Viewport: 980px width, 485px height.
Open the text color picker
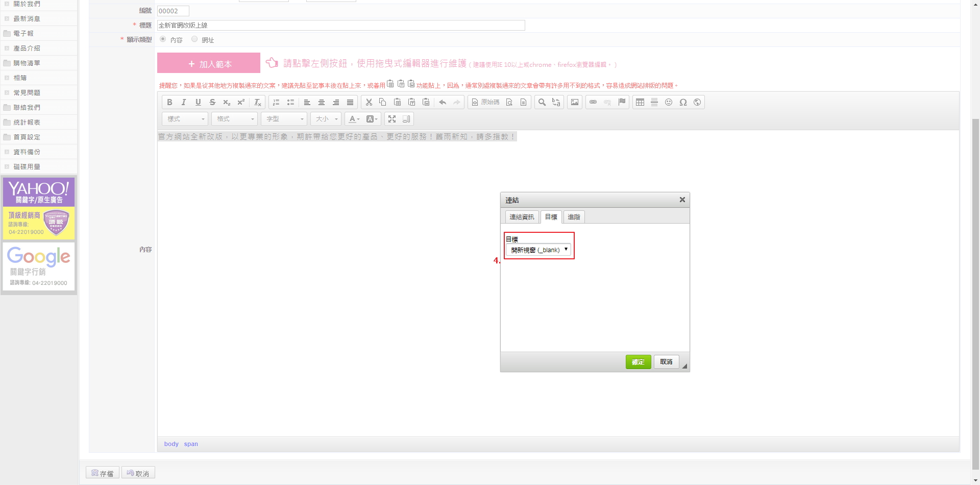click(354, 119)
